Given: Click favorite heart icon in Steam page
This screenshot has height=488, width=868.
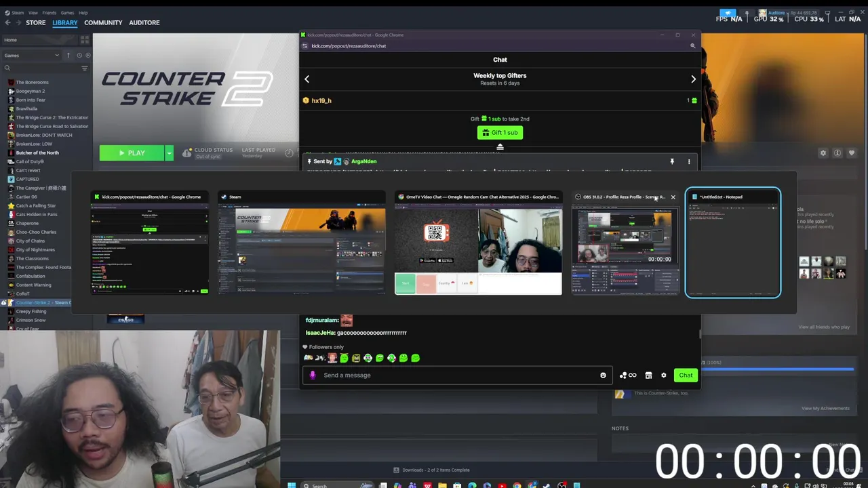Looking at the screenshot, I should click(852, 153).
